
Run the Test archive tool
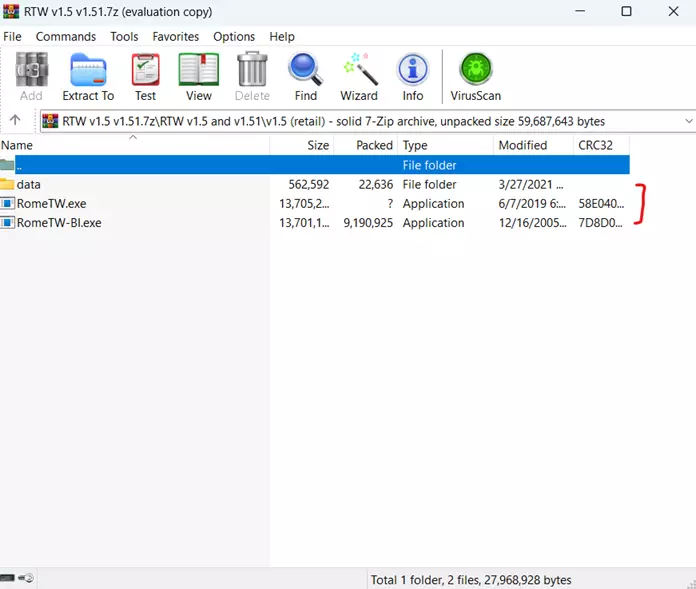pyautogui.click(x=146, y=69)
